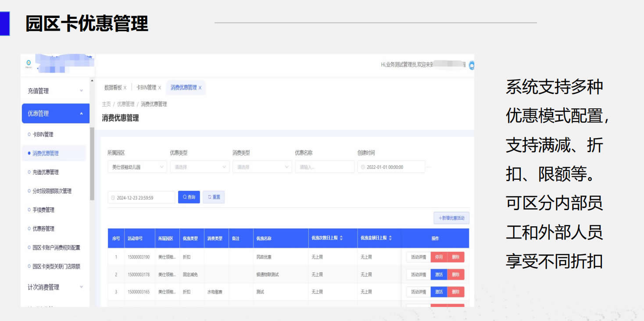
Task: Click 激活 to activate activity 15000003165
Action: (439, 292)
